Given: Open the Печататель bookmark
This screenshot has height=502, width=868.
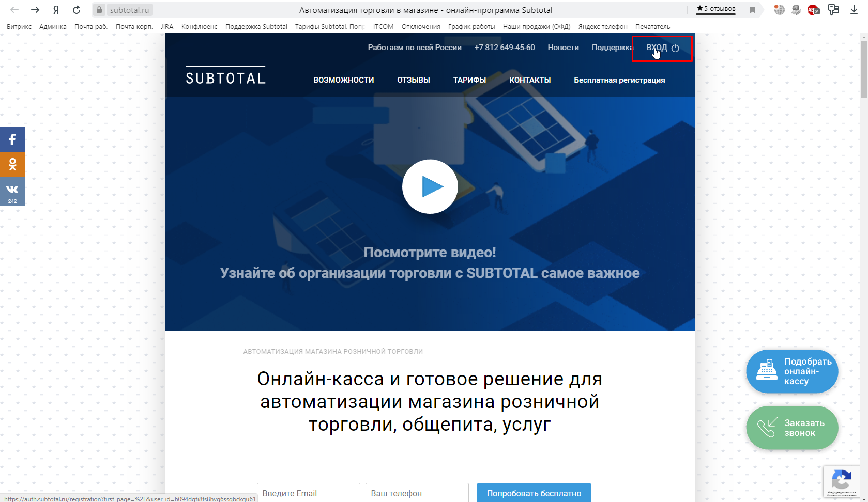Looking at the screenshot, I should point(652,26).
